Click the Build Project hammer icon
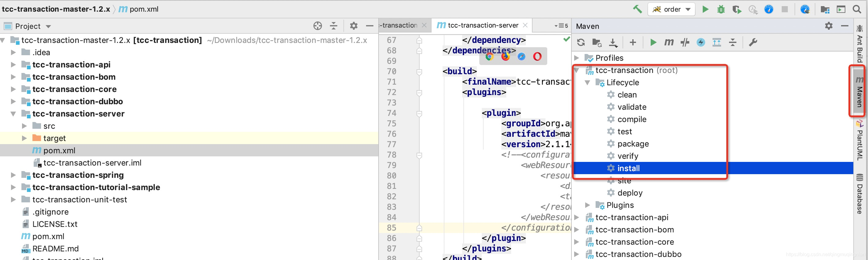Screen dimensions: 868x260 coord(637,9)
